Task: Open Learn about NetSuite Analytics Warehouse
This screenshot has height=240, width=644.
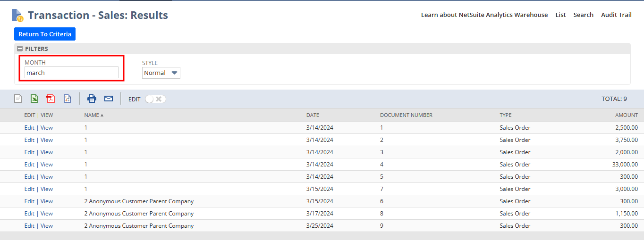Action: click(x=484, y=15)
